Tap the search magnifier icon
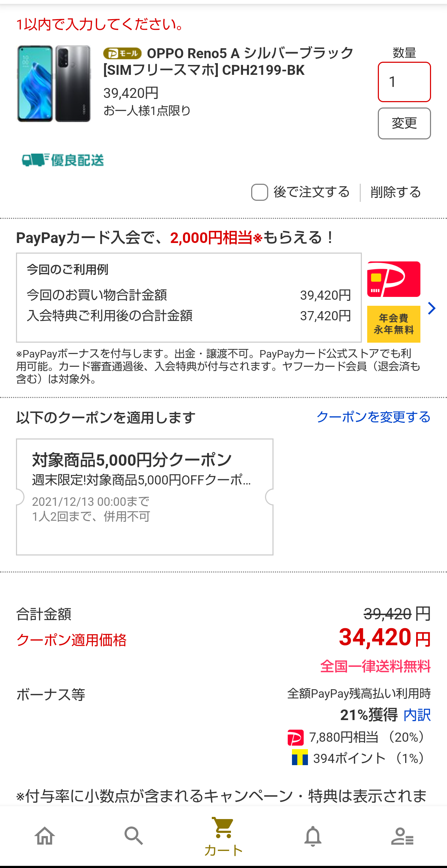447x868 pixels. (x=134, y=836)
